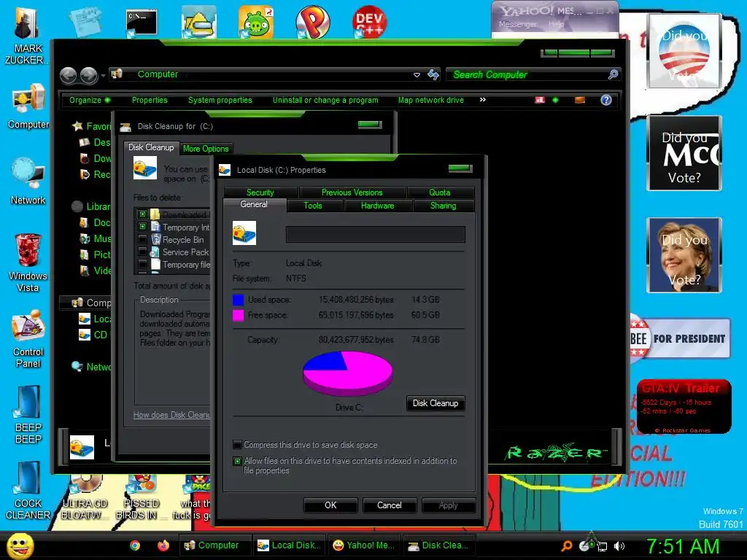Enable Compress this drive to save disk space
This screenshot has height=560, width=747.
pyautogui.click(x=237, y=445)
